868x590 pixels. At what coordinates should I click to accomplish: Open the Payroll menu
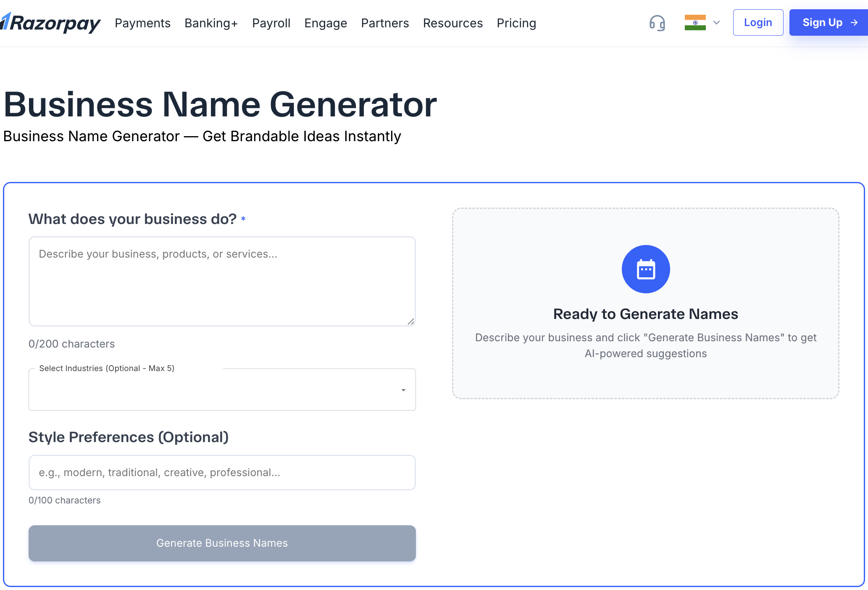(x=271, y=23)
